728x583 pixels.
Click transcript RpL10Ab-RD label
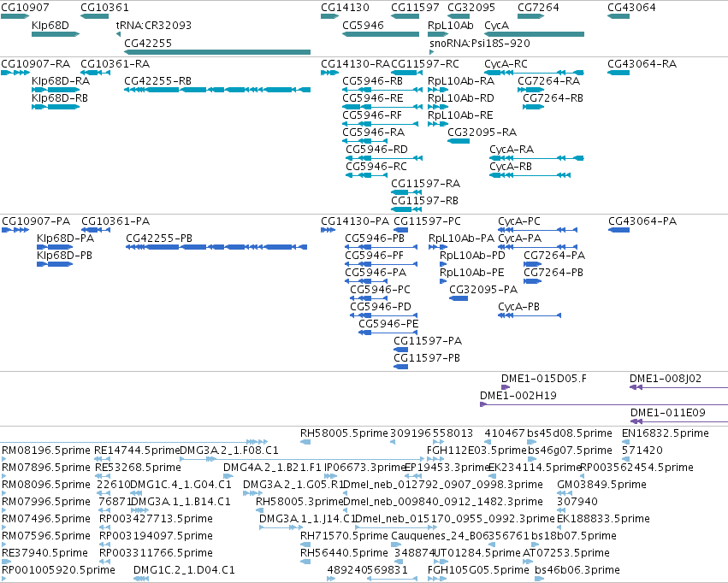[x=460, y=97]
